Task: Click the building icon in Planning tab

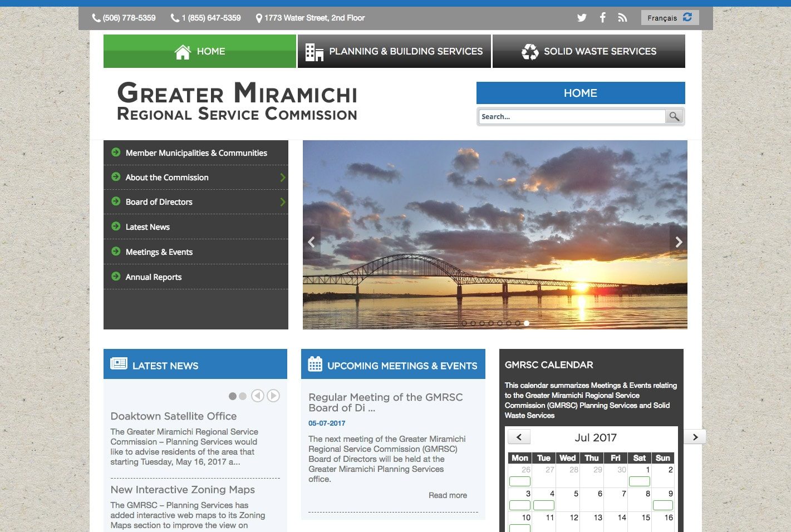Action: point(315,52)
